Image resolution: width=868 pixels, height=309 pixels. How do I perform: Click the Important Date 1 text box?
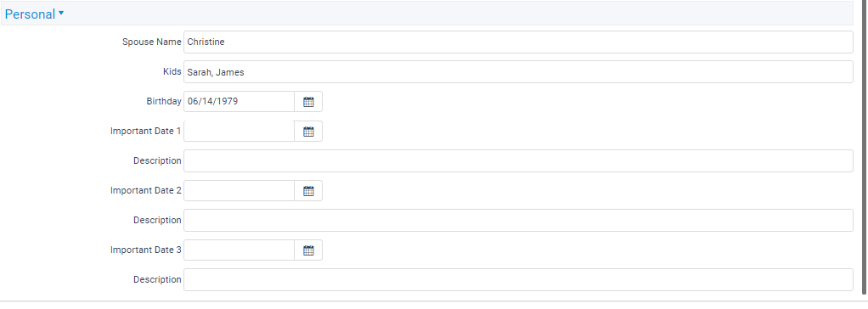click(x=240, y=132)
